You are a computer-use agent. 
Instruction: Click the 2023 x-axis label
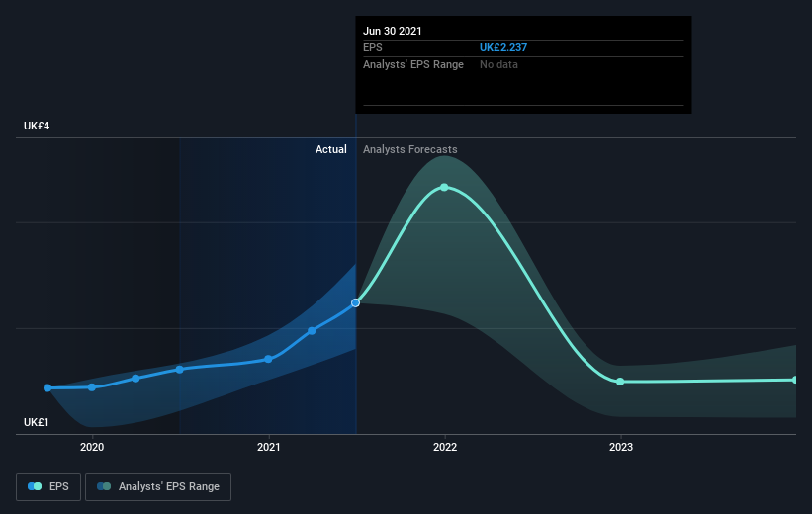[621, 447]
